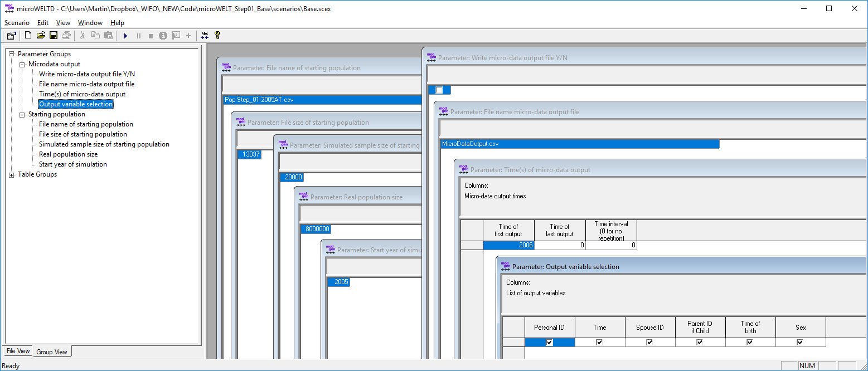Open the Window menu
Image resolution: width=868 pixels, height=371 pixels.
click(x=90, y=23)
